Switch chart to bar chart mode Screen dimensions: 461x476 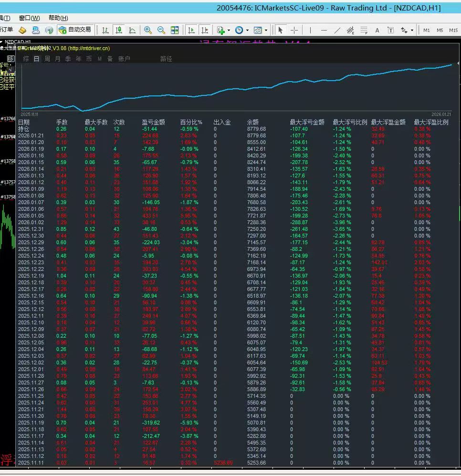[105, 30]
